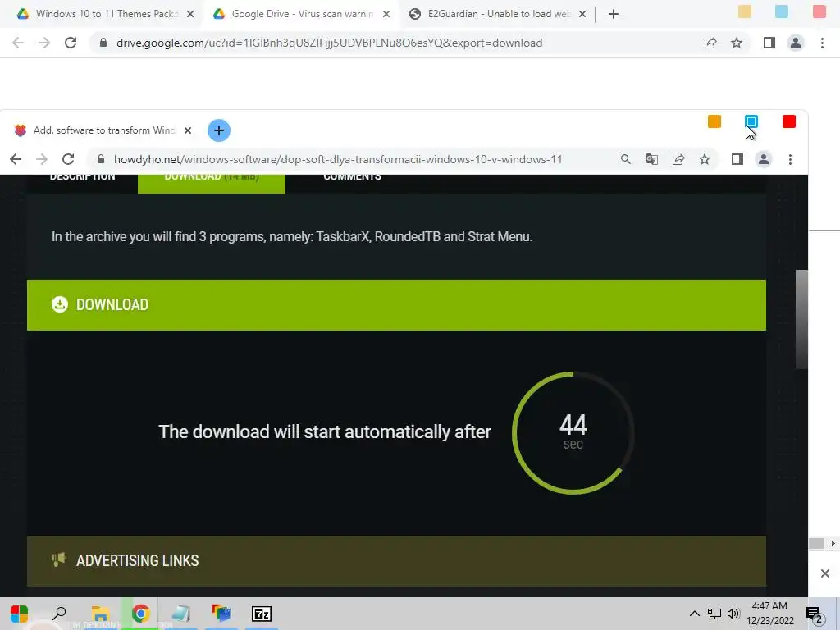This screenshot has width=840, height=630.
Task: Reload the howdyho.net page
Action: point(68,159)
